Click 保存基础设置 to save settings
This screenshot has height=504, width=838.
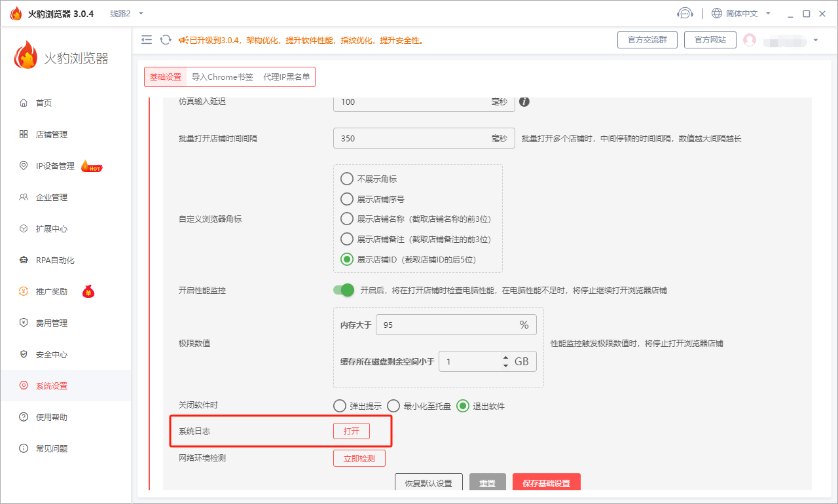(546, 482)
